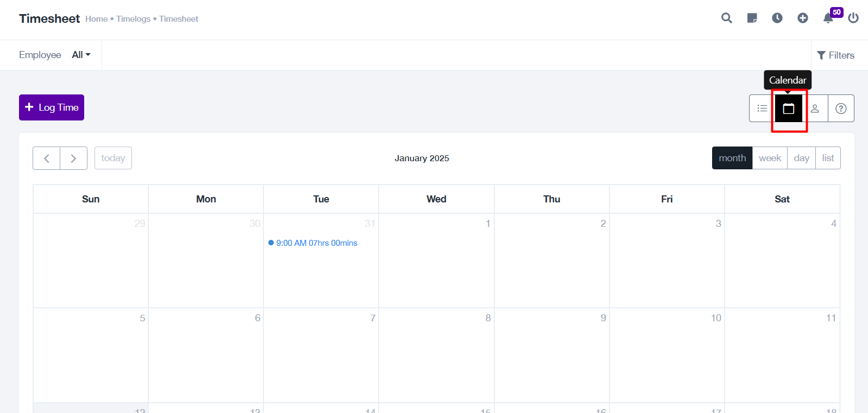This screenshot has width=868, height=413.
Task: Switch to the employee view icon
Action: coord(815,109)
